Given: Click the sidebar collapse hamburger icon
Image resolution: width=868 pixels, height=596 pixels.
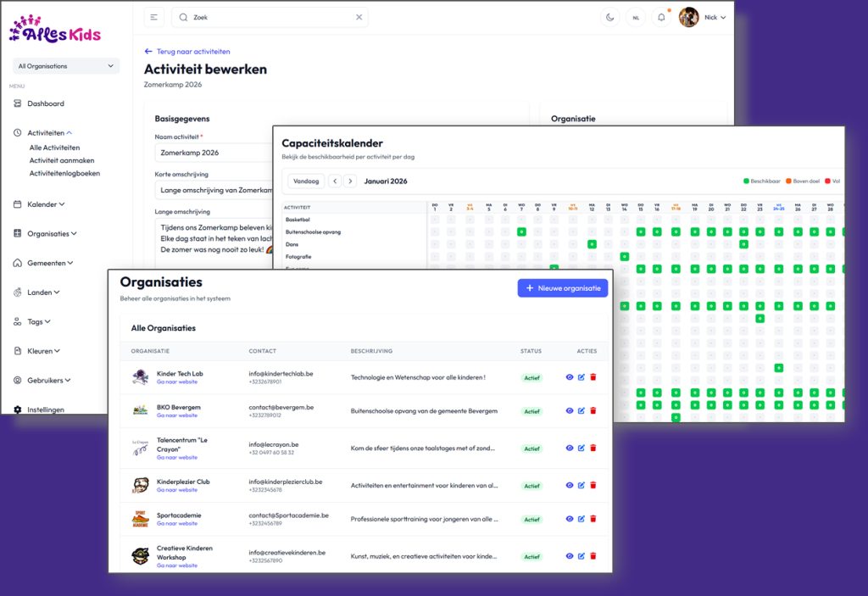Looking at the screenshot, I should (x=154, y=17).
